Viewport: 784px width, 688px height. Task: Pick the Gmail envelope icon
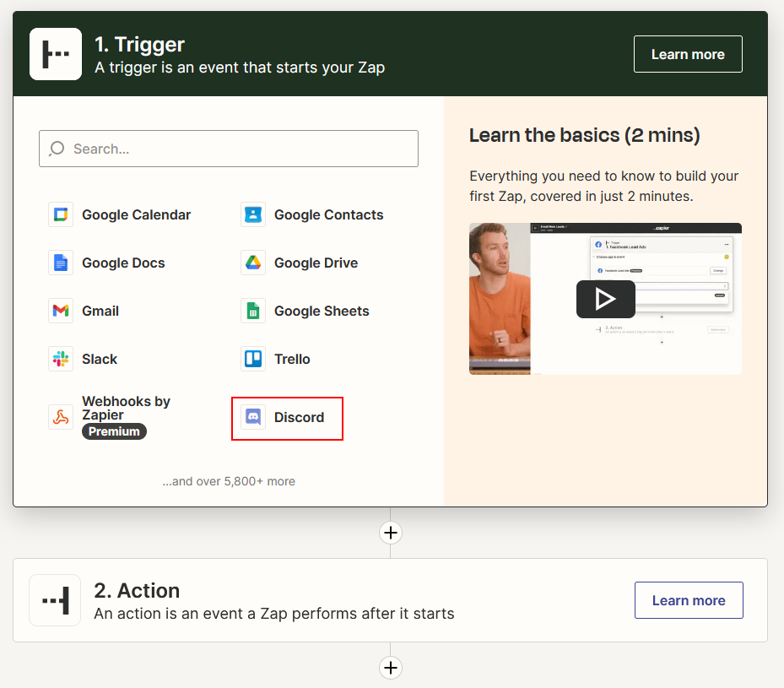[x=61, y=311]
